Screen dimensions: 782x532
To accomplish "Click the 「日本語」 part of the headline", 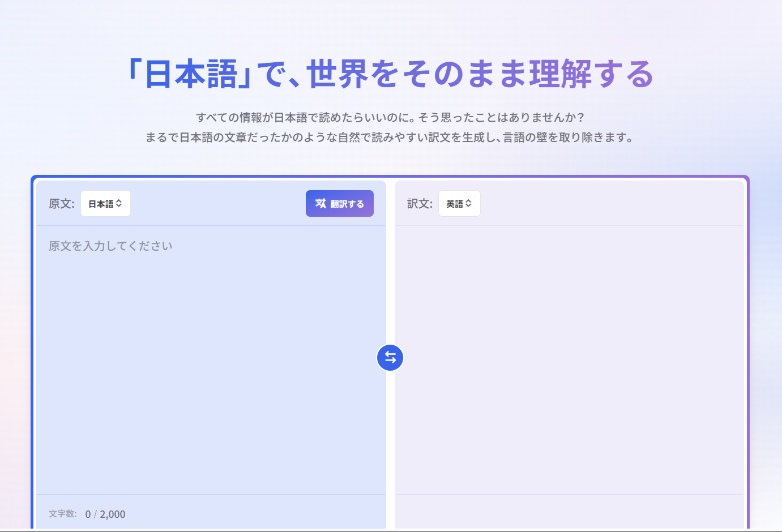I will tap(190, 75).
